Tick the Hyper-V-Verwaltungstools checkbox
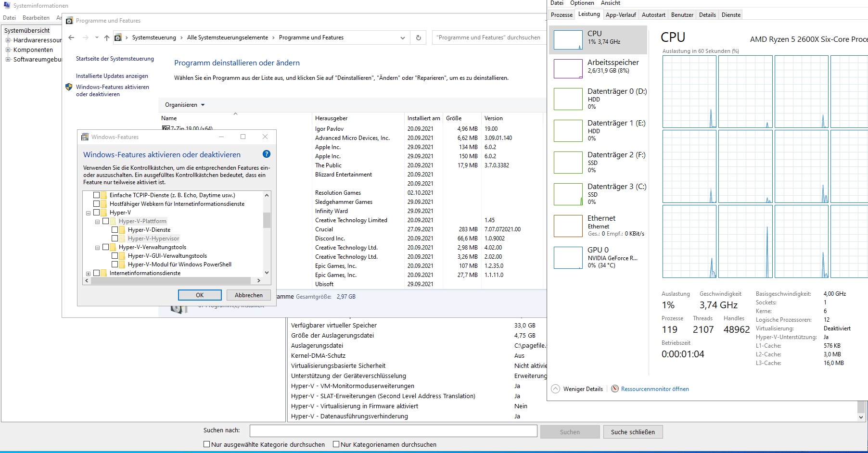Screen dimensions: 868x453 pyautogui.click(x=105, y=247)
